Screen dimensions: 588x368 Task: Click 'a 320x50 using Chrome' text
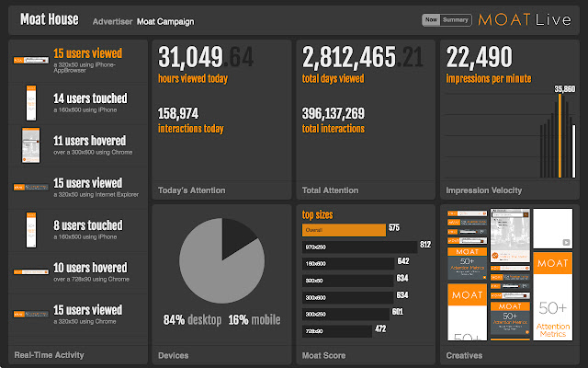(85, 321)
